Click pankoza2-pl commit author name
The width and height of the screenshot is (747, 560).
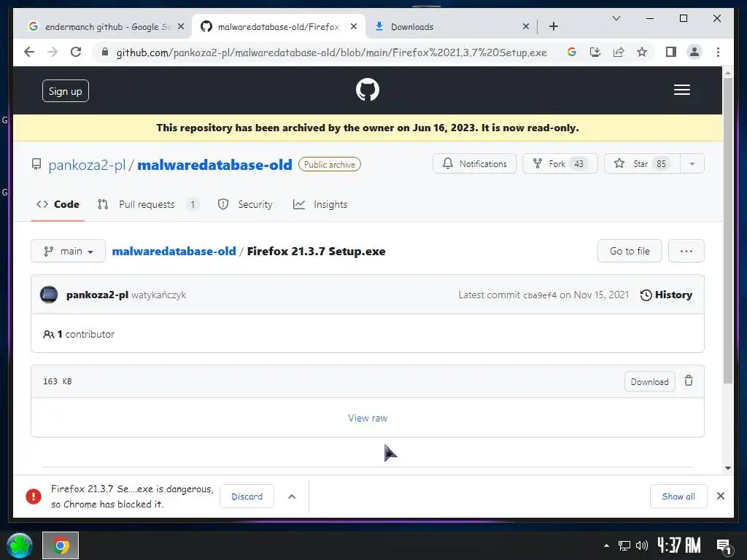pyautogui.click(x=97, y=295)
